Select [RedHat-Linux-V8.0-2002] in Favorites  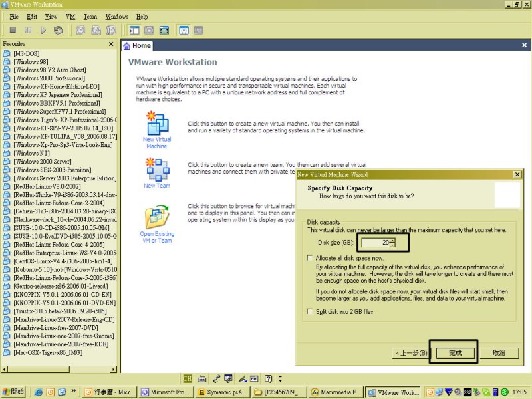[47, 186]
